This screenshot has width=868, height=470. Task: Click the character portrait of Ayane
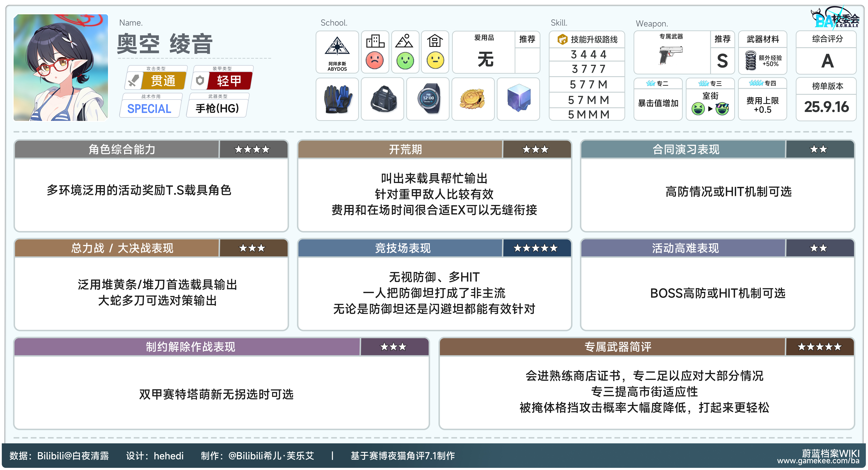coord(61,67)
